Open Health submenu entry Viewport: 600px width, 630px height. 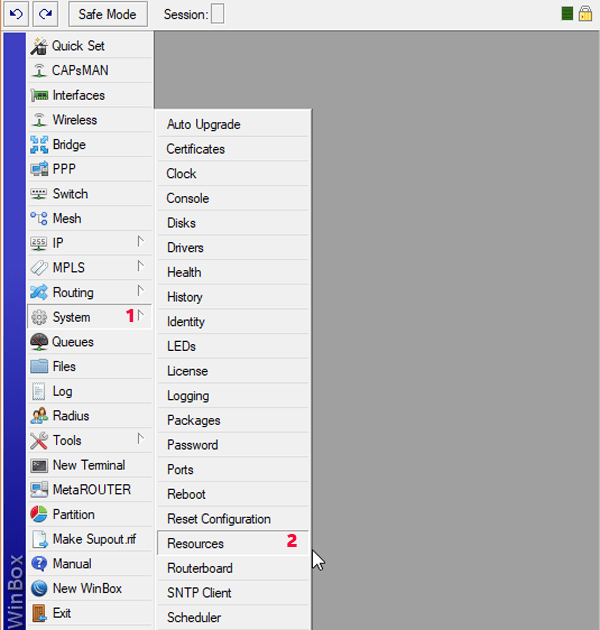[x=233, y=272]
